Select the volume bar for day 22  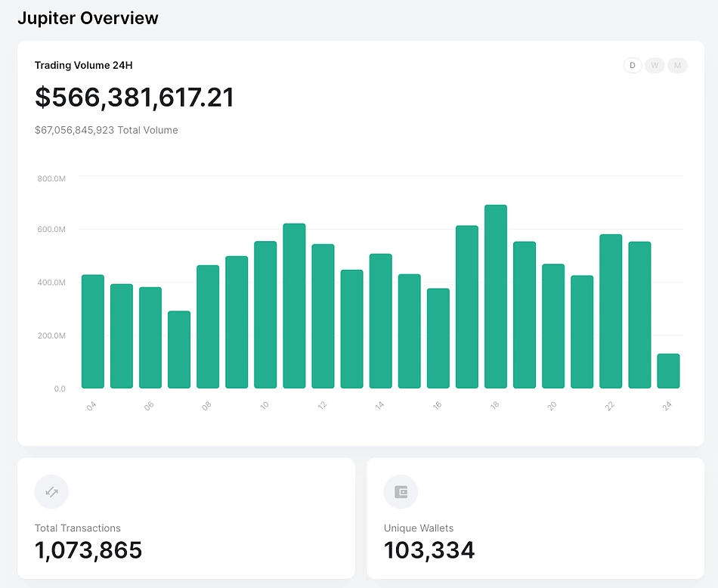[x=611, y=311]
